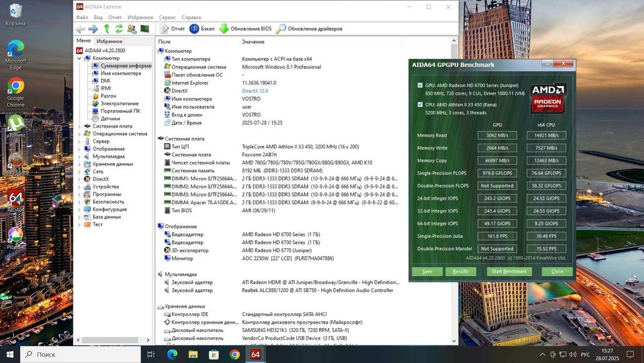Expand the Операционная система tree node
This screenshot has height=363, width=644.
79,133
